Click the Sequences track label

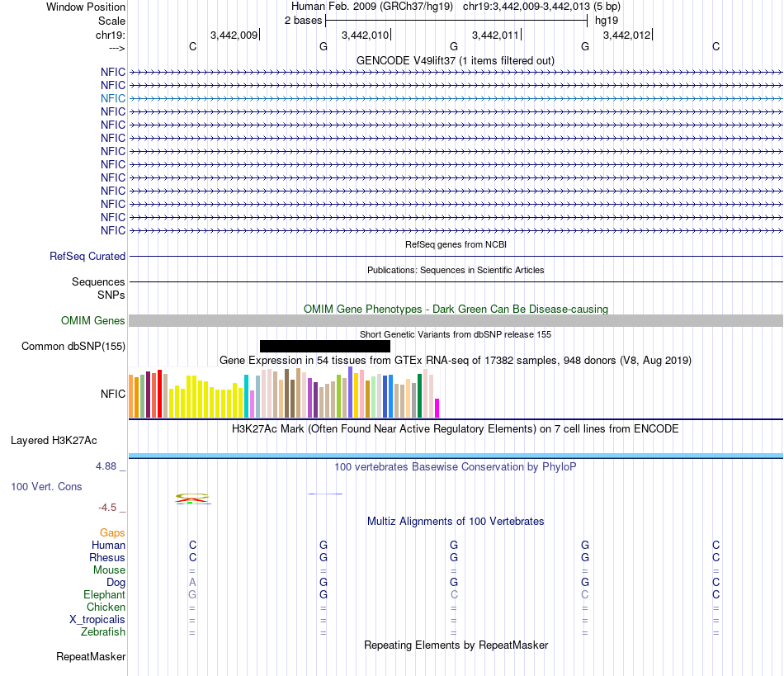[98, 281]
